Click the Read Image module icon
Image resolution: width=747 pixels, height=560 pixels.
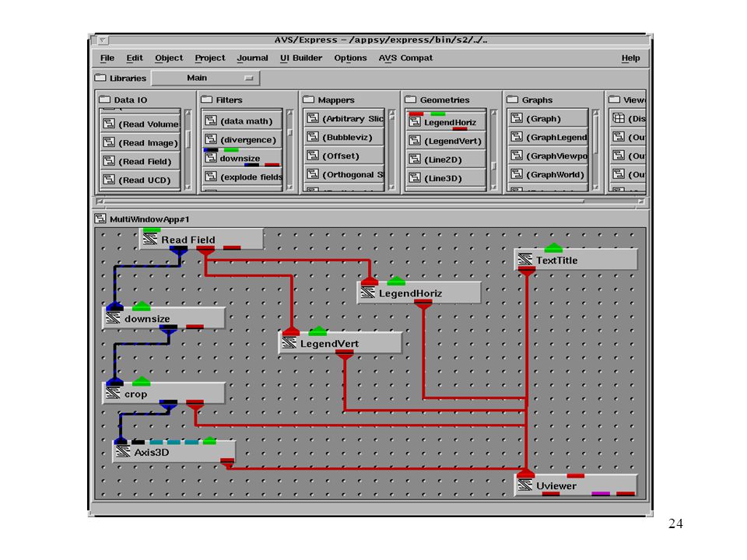[109, 142]
